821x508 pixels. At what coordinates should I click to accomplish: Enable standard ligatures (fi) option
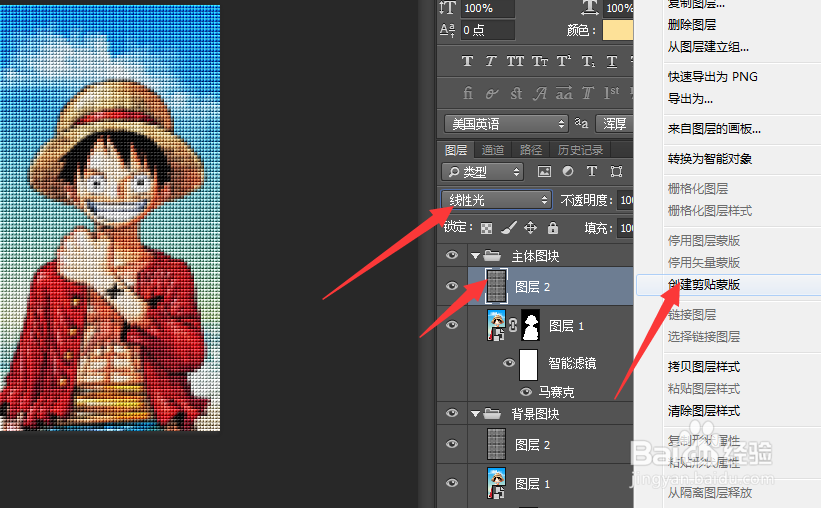(x=468, y=93)
